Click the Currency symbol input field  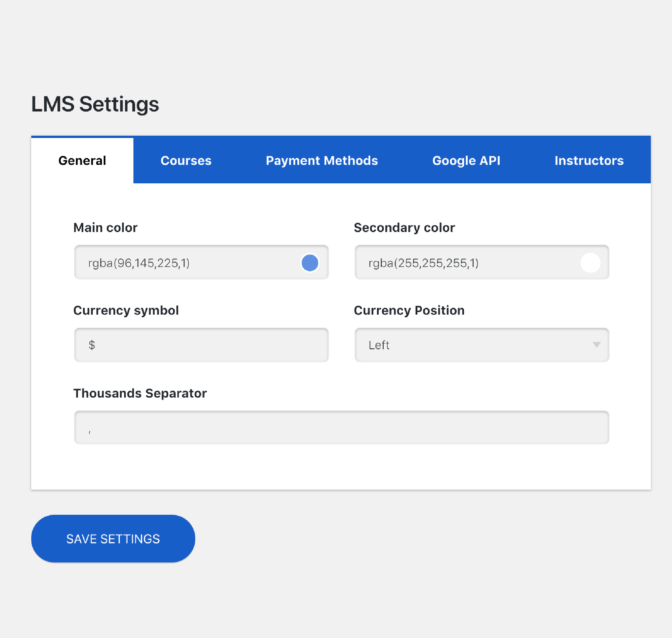click(201, 345)
